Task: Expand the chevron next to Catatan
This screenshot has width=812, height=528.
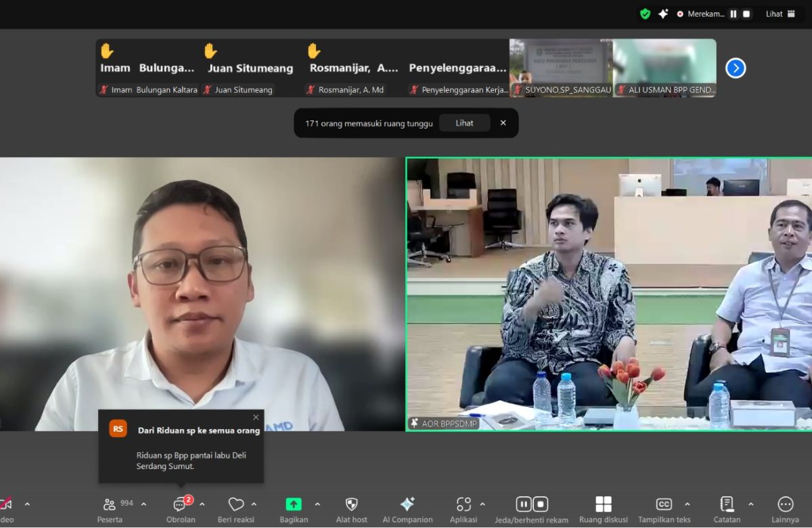Action: pos(750,504)
